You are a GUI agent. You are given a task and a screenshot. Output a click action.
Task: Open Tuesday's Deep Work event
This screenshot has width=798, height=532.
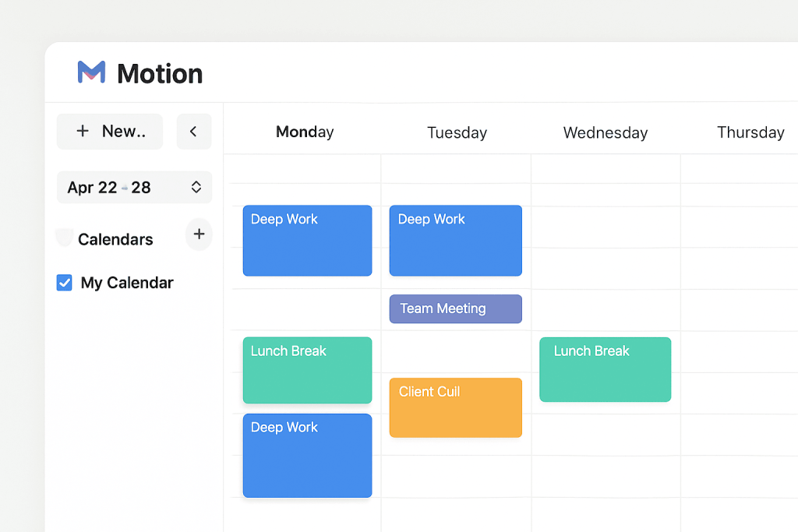pos(455,241)
